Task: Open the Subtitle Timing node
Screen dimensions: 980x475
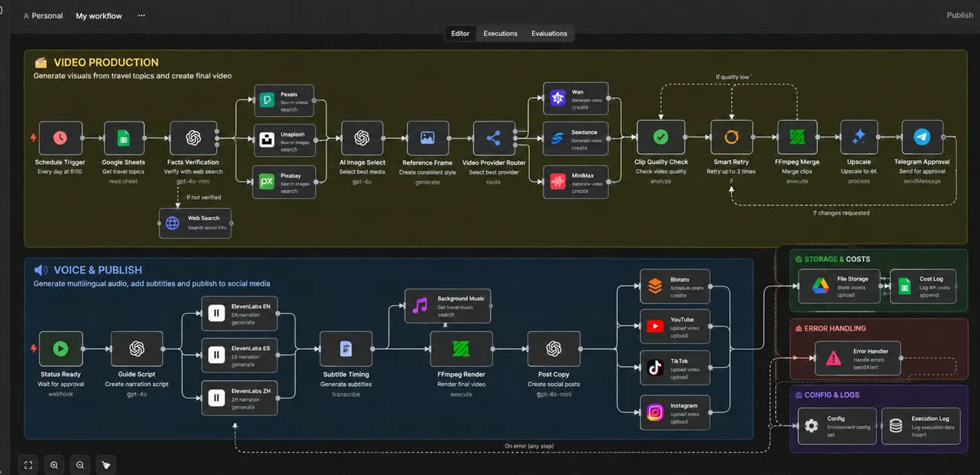Action: (x=346, y=348)
